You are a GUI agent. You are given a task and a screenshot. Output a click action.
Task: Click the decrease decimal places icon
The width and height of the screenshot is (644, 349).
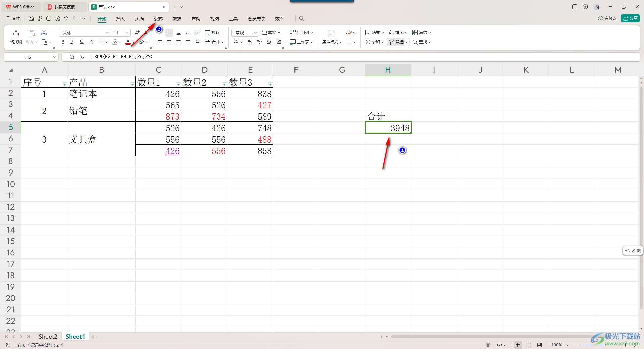[x=278, y=42]
